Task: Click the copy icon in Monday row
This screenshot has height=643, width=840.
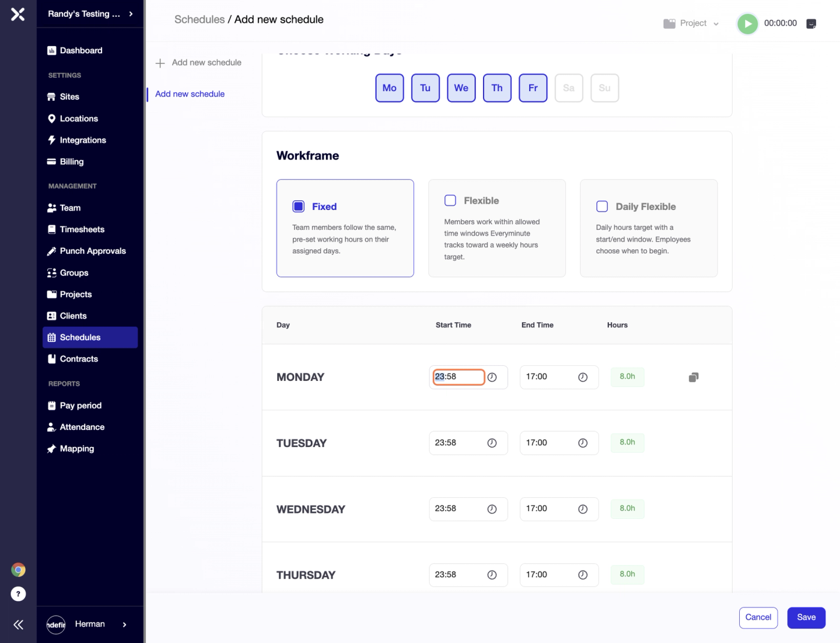Action: click(694, 377)
